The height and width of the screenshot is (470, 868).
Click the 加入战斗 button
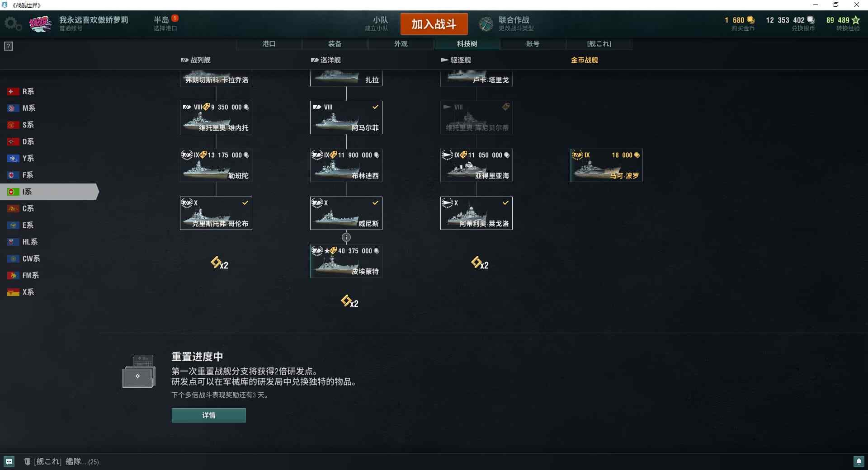[434, 24]
